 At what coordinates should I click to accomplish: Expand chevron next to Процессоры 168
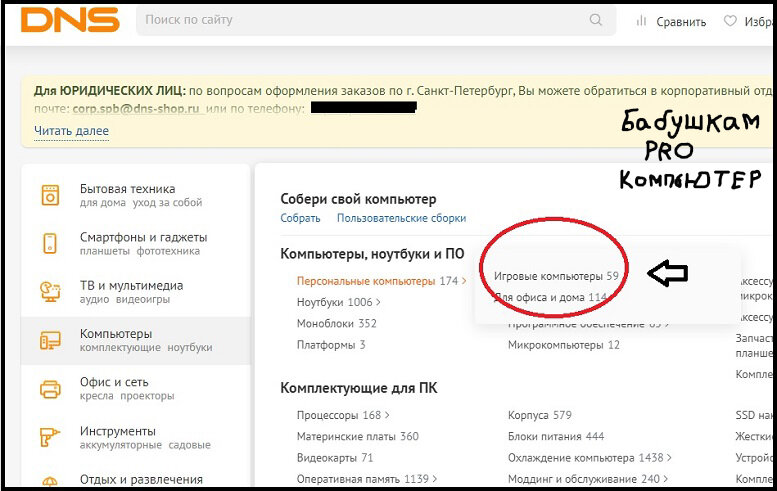[x=387, y=415]
